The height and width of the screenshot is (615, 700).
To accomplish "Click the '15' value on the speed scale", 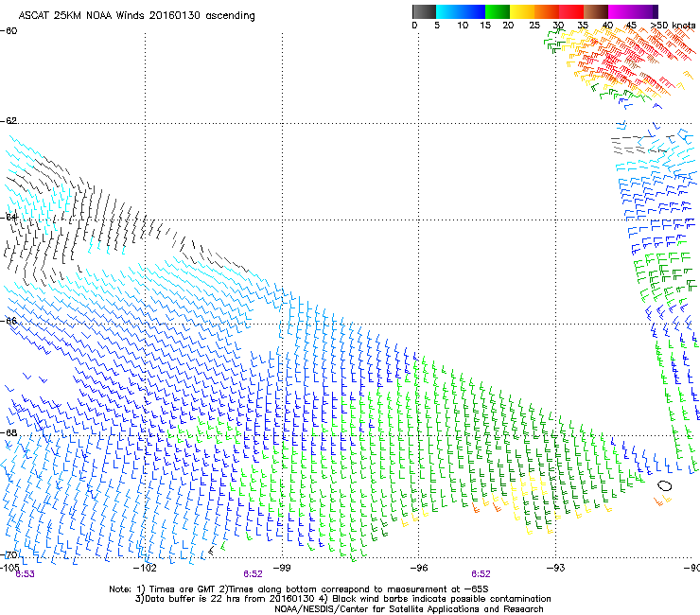I will click(485, 25).
